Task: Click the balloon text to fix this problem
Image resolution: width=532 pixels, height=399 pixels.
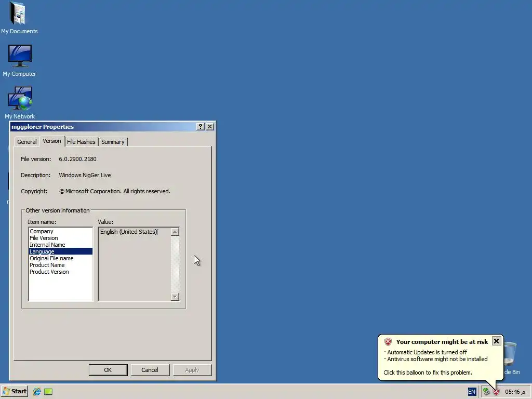Action: [x=428, y=373]
